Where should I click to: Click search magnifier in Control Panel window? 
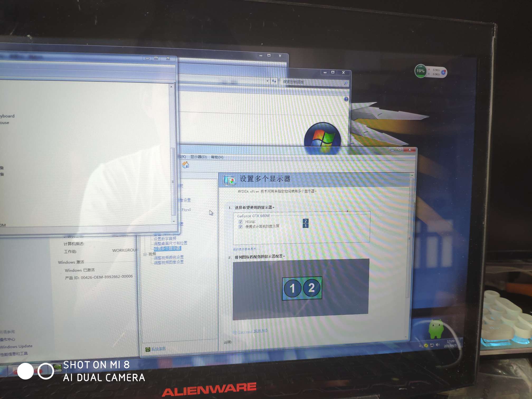tap(345, 83)
